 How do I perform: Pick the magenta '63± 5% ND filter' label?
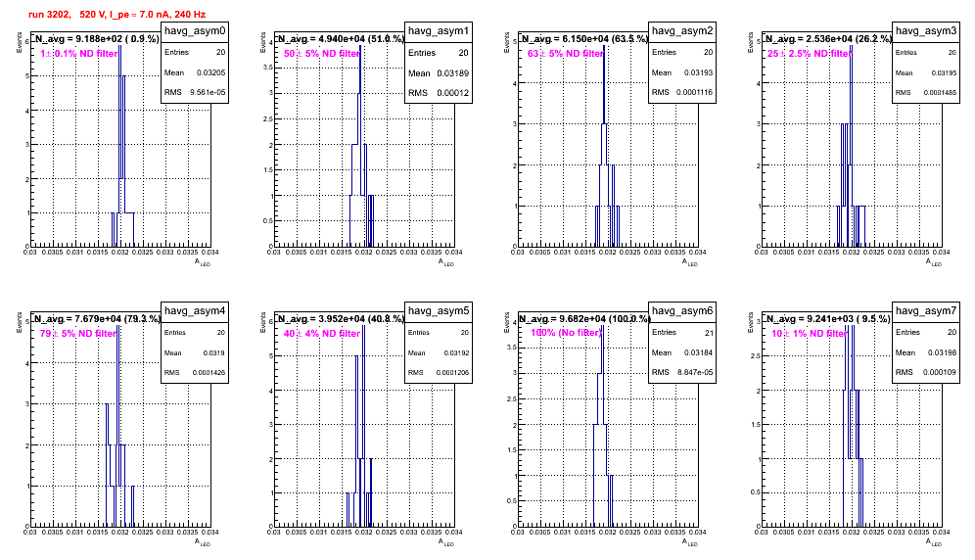click(566, 54)
